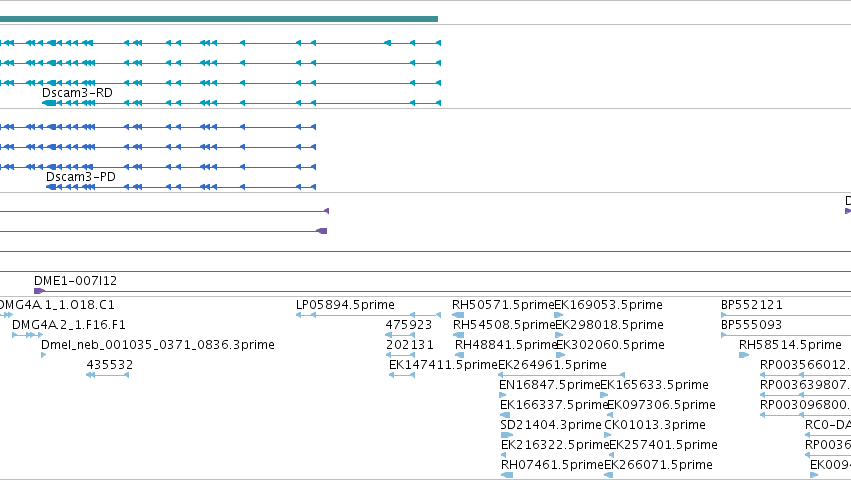Click the LP05894.5prime EST label

(345, 305)
